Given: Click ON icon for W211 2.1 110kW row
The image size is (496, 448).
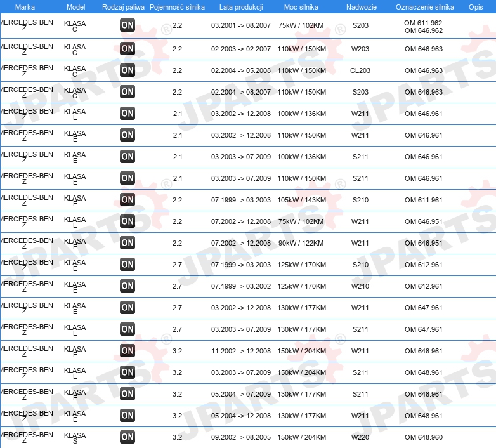Looking at the screenshot, I should [x=127, y=135].
